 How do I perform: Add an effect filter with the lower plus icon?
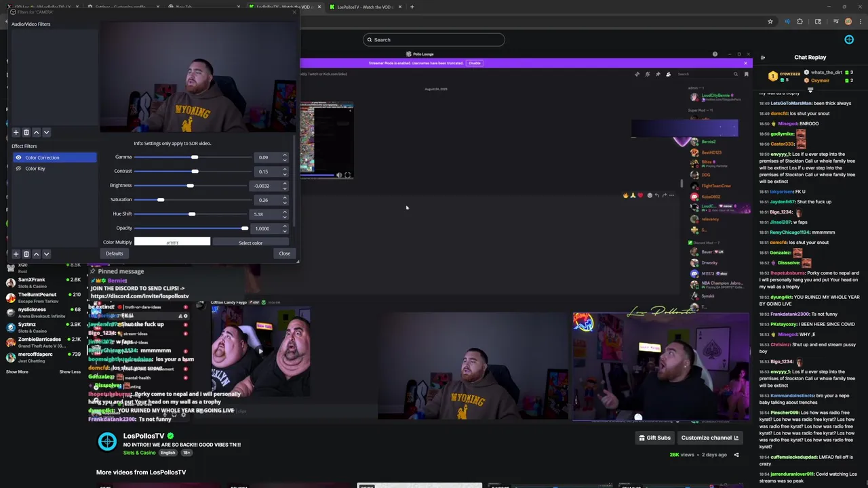tap(16, 254)
